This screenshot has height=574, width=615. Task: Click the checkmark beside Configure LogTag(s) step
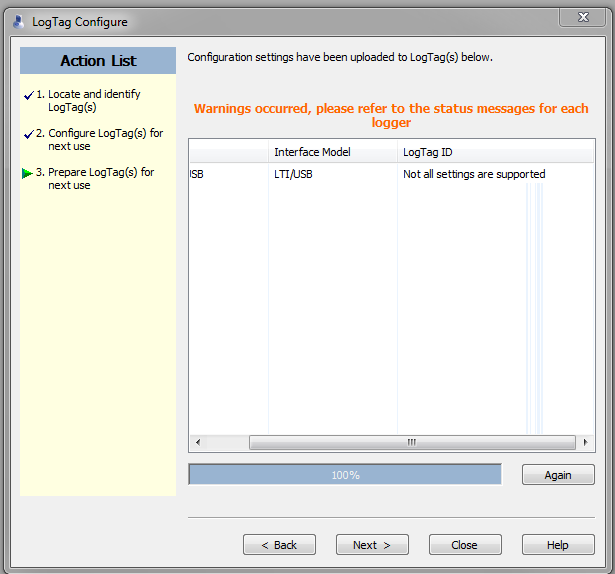point(27,134)
